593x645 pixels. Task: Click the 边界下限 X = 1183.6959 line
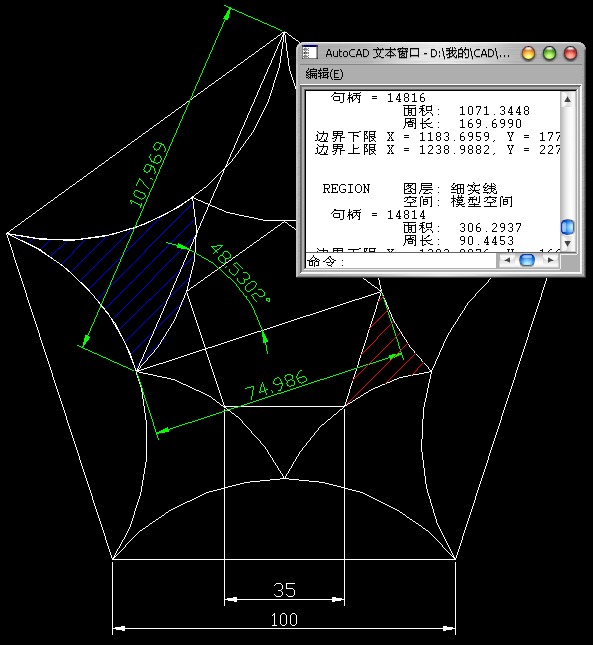(438, 137)
